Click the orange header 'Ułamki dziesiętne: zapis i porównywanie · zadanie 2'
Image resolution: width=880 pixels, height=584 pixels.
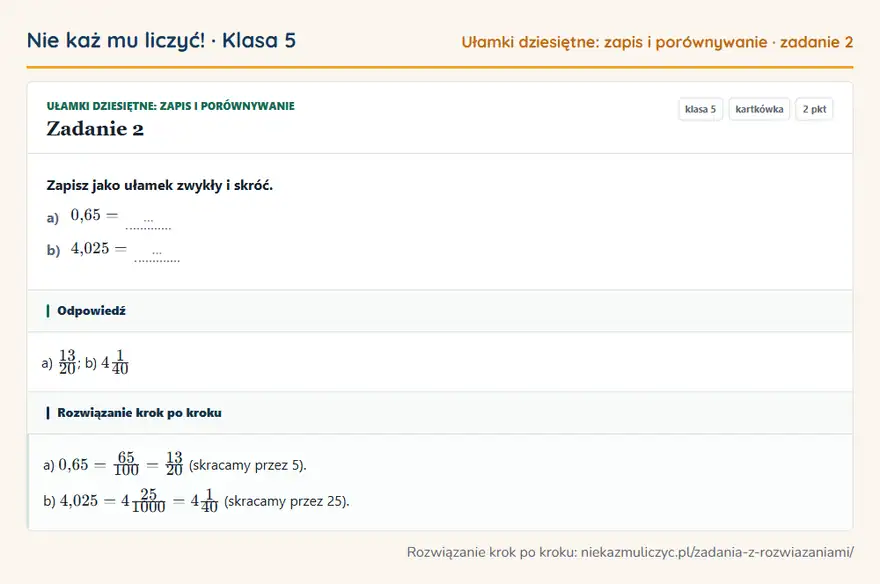click(657, 42)
